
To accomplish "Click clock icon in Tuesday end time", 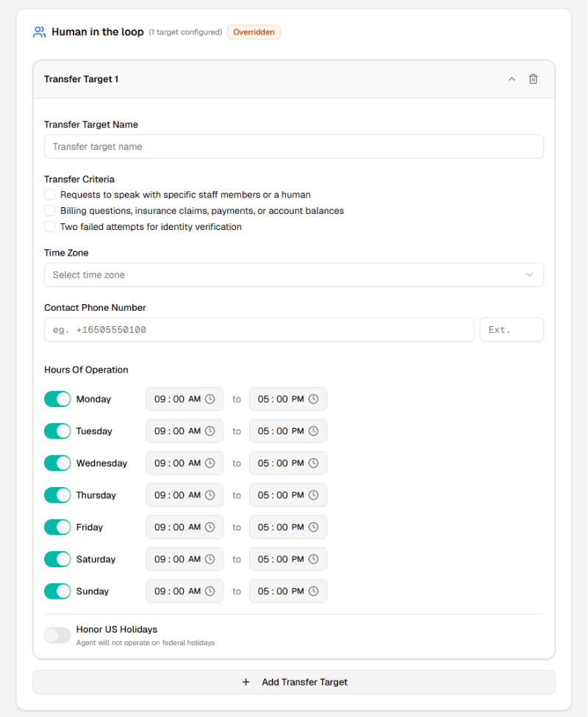I will coord(313,431).
